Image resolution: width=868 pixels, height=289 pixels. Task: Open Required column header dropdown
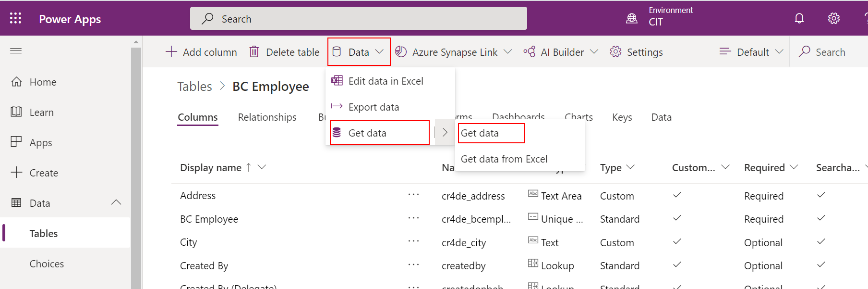pyautogui.click(x=794, y=167)
